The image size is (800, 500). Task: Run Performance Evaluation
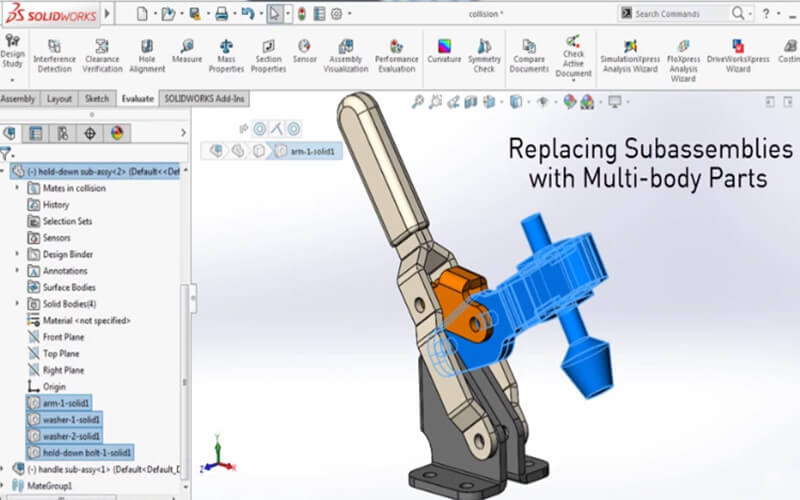coord(396,56)
